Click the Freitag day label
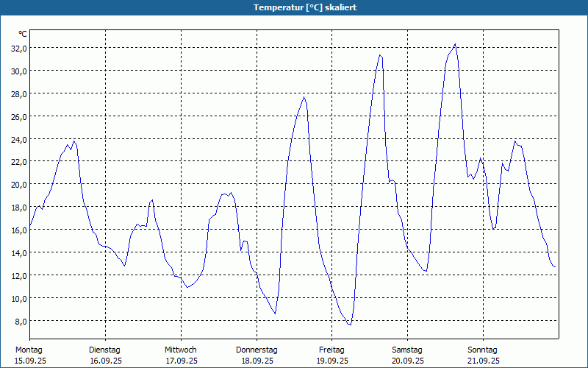This screenshot has width=588, height=368. (x=332, y=350)
